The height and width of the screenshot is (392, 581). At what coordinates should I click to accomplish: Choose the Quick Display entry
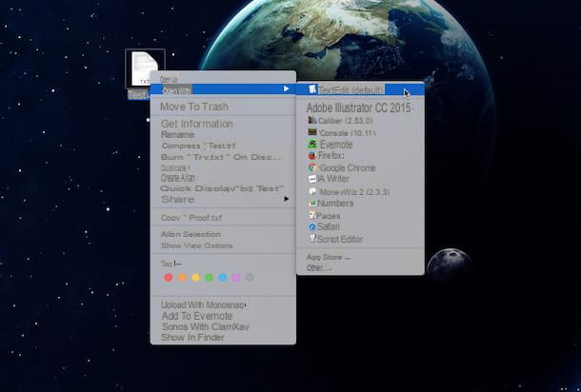222,188
